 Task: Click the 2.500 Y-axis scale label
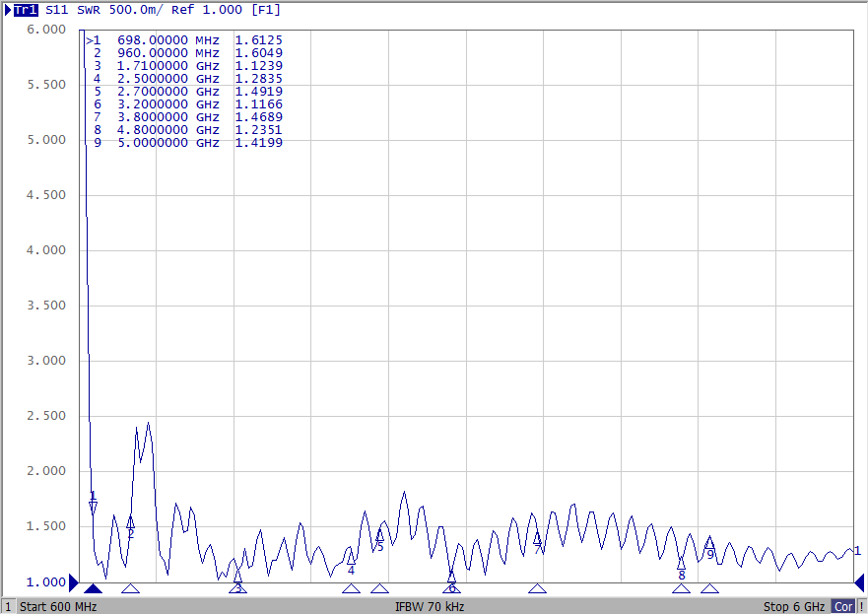46,416
